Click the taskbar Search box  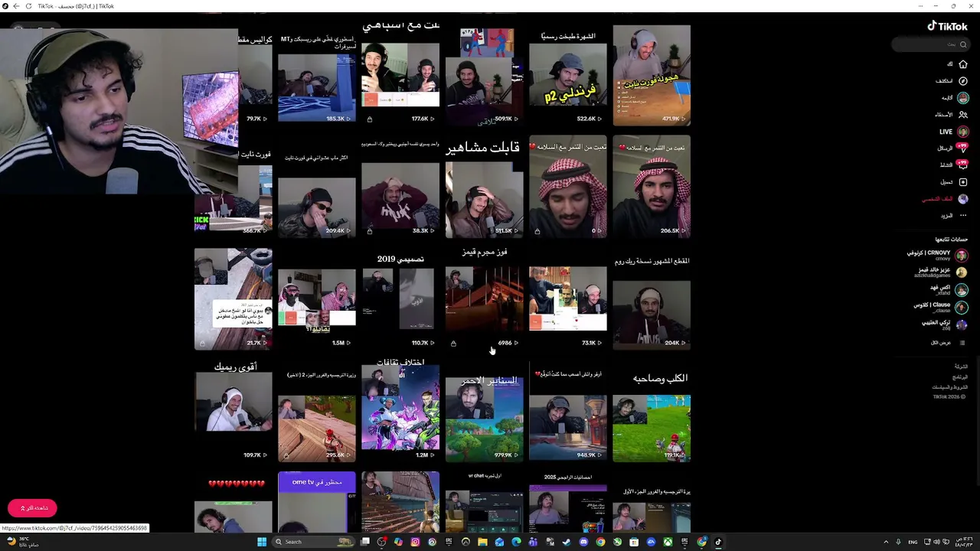[x=315, y=542]
